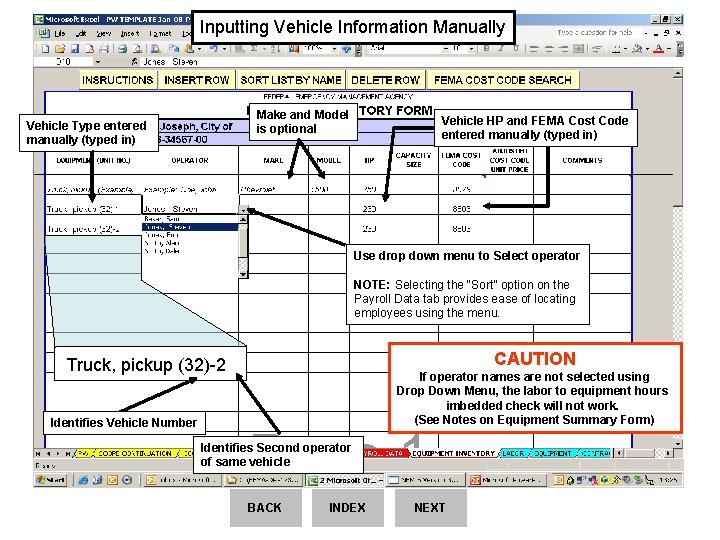The width and height of the screenshot is (720, 540).
Task: Open the View menu
Action: (104, 33)
